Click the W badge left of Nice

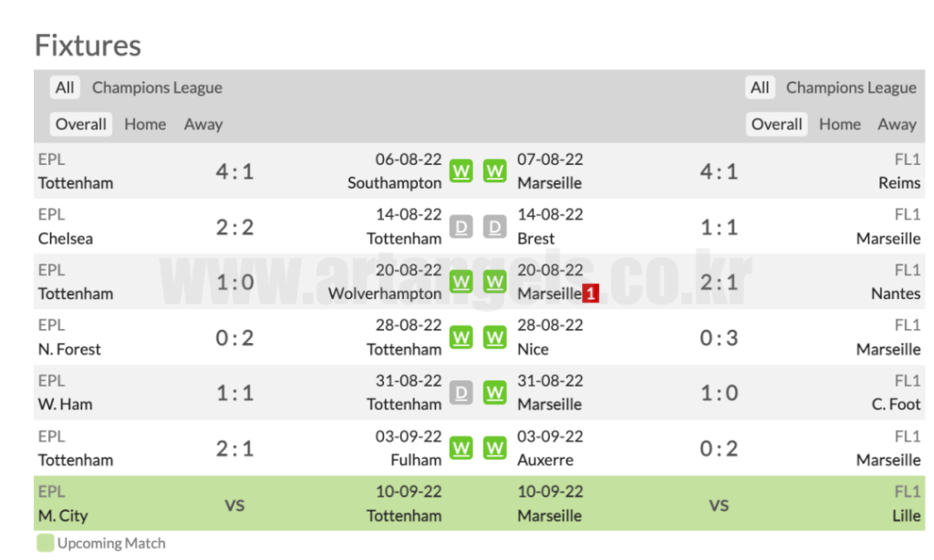click(x=494, y=337)
